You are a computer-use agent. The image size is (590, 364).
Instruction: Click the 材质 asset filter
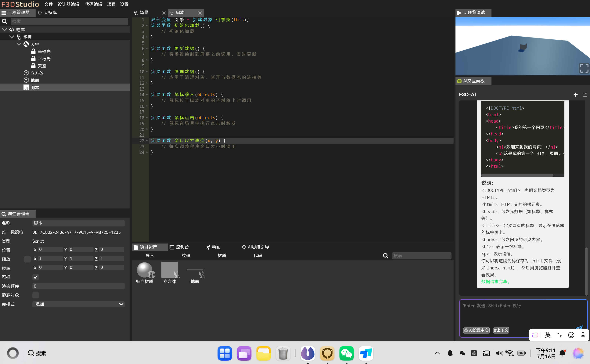tap(222, 255)
